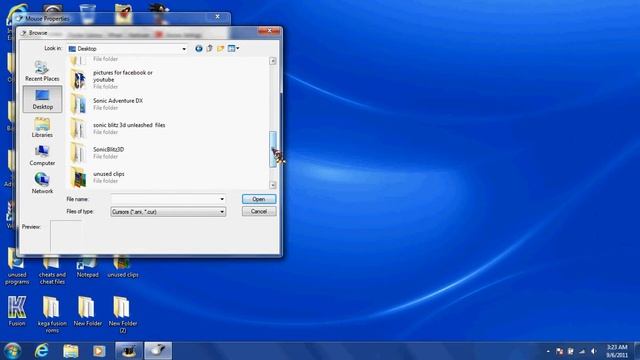Viewport: 640px width, 360px height.
Task: Expand the Look in Desktop dropdown
Action: (184, 49)
